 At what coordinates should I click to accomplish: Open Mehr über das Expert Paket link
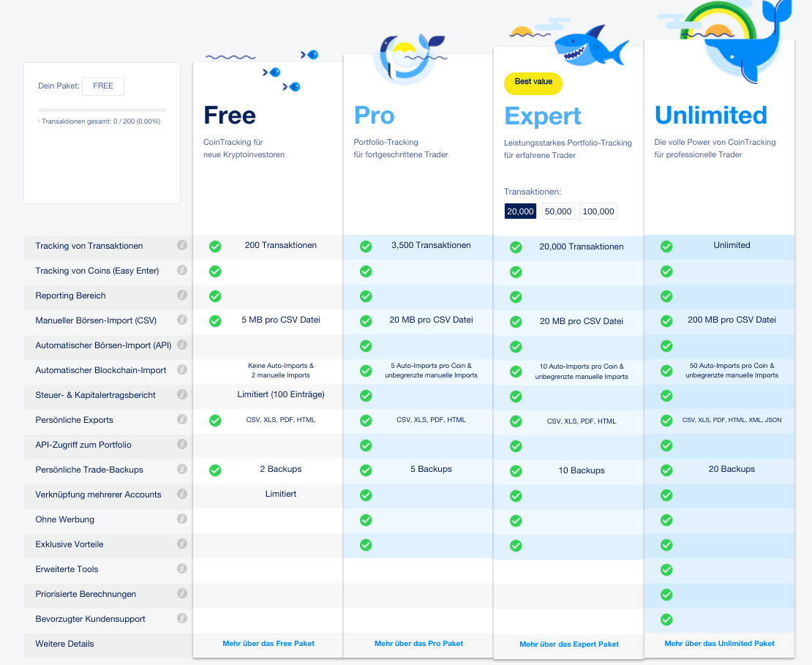click(569, 645)
